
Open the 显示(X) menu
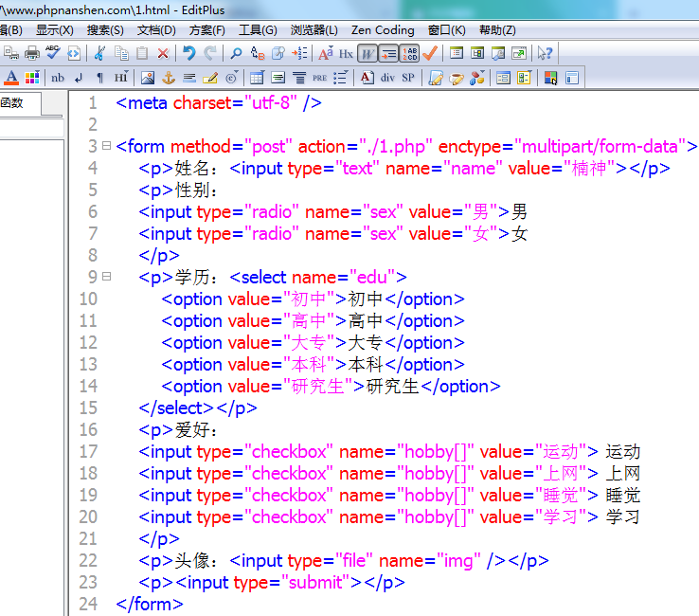[x=54, y=30]
